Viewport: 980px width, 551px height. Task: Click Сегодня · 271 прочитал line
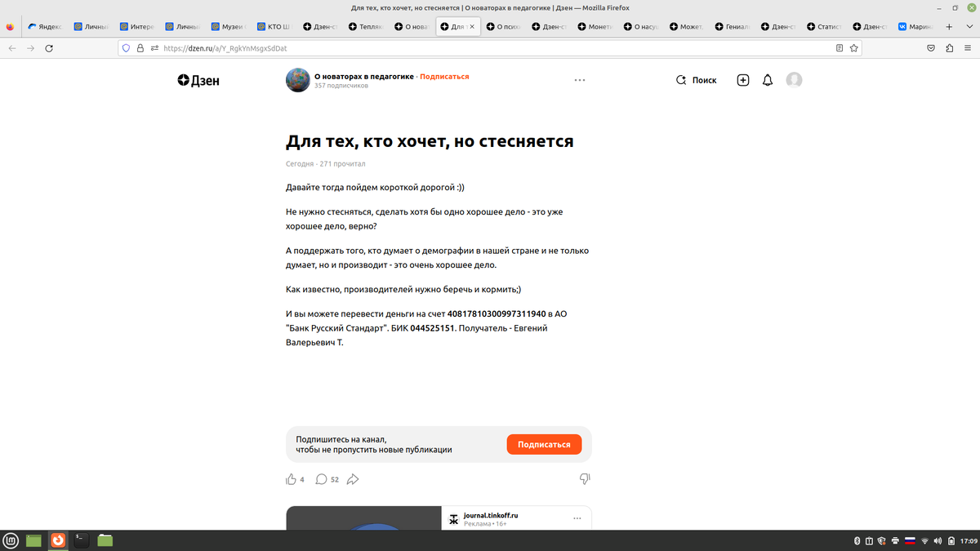click(326, 163)
